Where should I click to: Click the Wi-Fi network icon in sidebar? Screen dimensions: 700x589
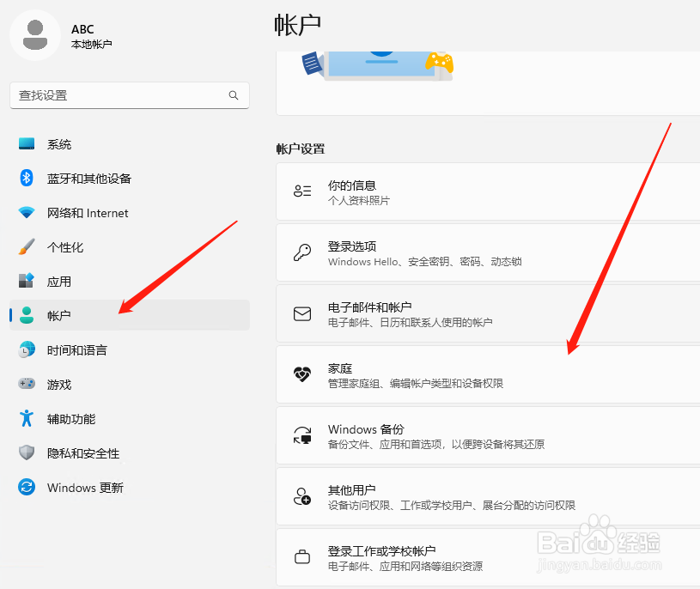(27, 212)
